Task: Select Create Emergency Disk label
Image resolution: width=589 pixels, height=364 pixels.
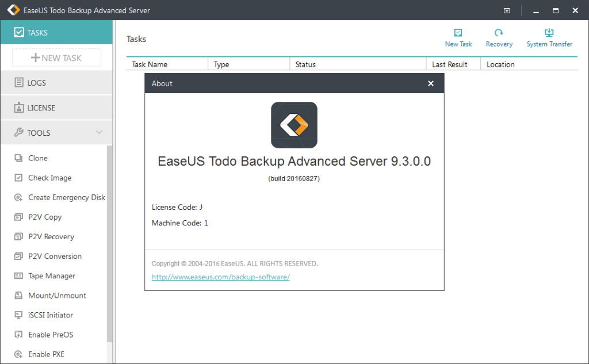Action: point(67,197)
